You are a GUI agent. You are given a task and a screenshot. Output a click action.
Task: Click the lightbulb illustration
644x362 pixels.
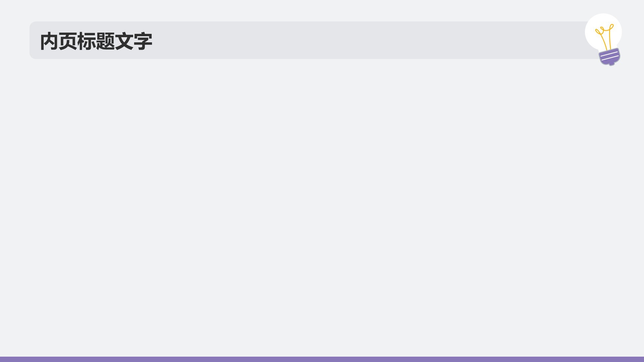coord(603,40)
